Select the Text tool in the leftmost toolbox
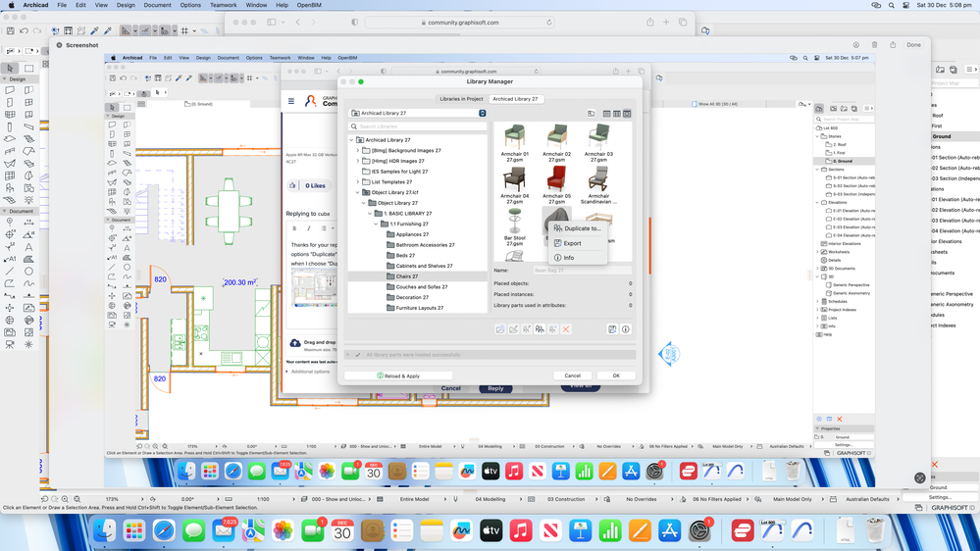Image resolution: width=980 pixels, height=551 pixels. (x=28, y=247)
